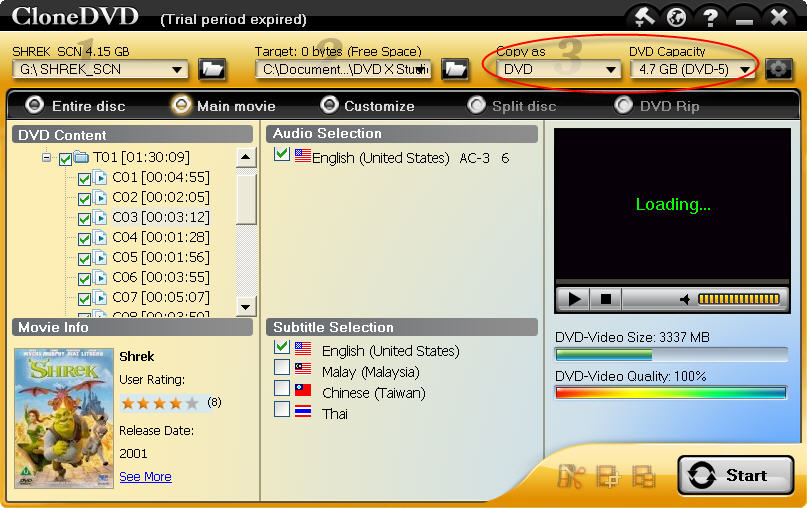The height and width of the screenshot is (508, 807).
Task: Select chapter C07 [00:05:07] row
Action: (161, 297)
